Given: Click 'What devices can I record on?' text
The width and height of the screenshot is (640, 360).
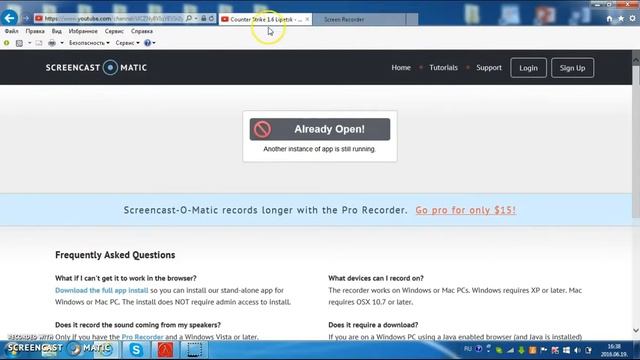Looking at the screenshot, I should point(376,278).
